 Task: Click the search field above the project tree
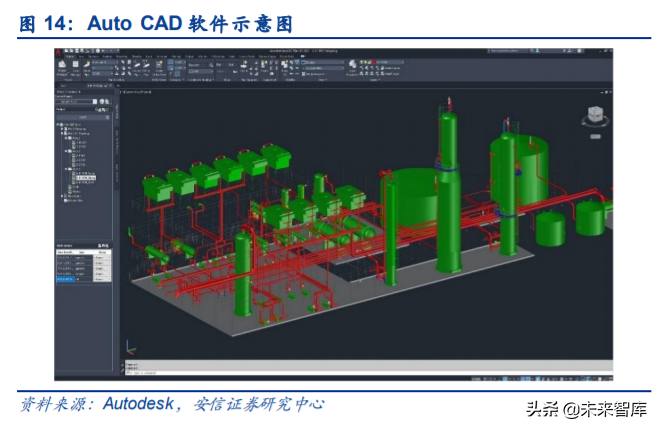tap(83, 117)
